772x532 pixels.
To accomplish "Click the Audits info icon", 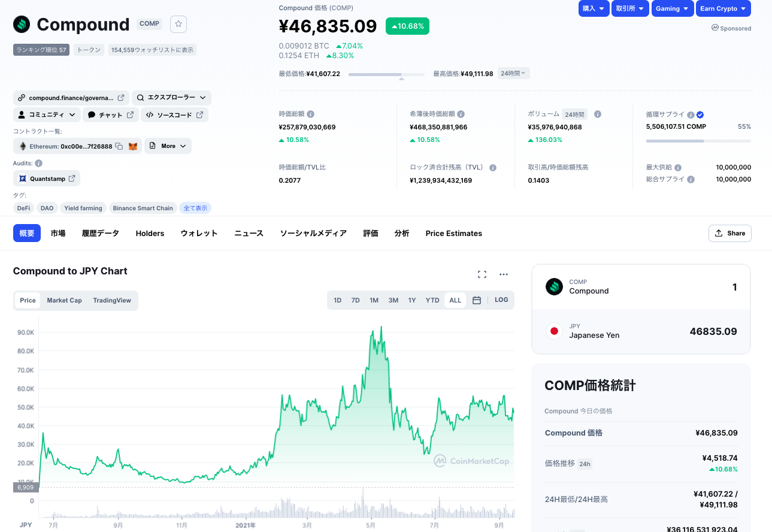I will (38, 163).
